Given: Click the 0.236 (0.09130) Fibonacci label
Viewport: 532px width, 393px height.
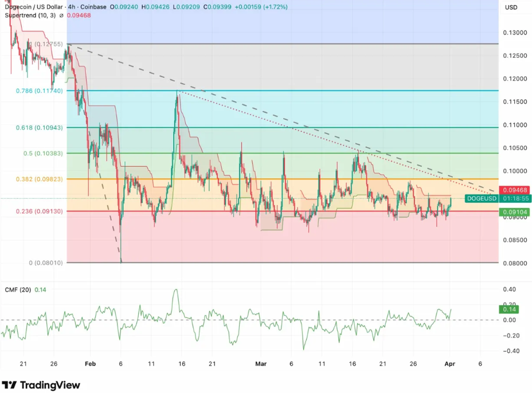Looking at the screenshot, I should coord(38,211).
